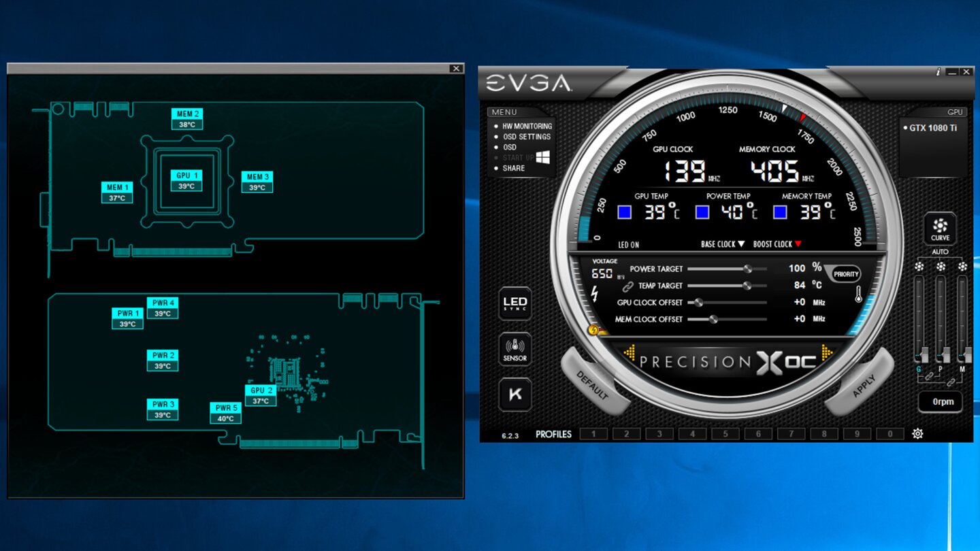Click the Power Target slider handle
This screenshot has width=980, height=551.
point(748,269)
